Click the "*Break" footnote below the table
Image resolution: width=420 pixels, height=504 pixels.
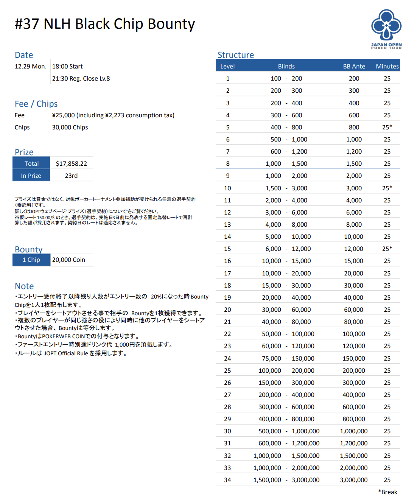(x=387, y=492)
